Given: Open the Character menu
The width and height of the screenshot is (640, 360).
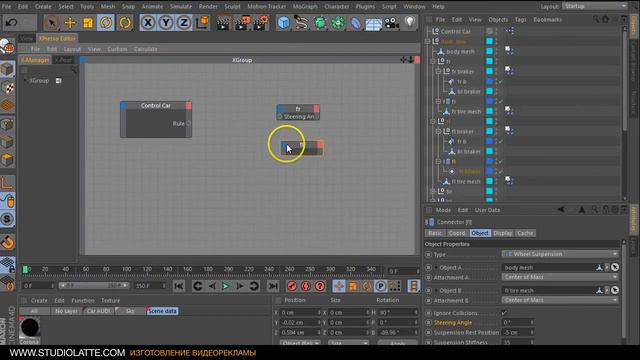Looking at the screenshot, I should click(336, 7).
